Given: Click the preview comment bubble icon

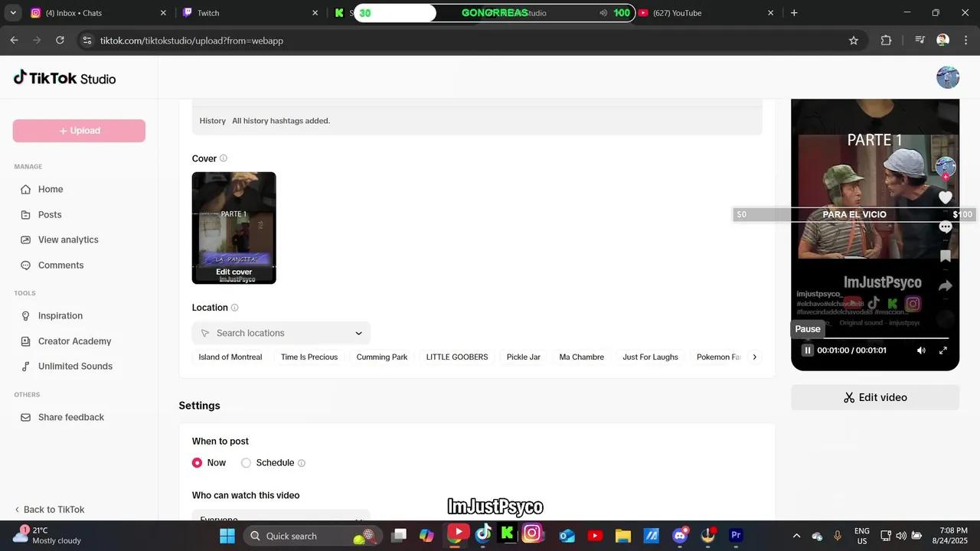Looking at the screenshot, I should pos(946,227).
